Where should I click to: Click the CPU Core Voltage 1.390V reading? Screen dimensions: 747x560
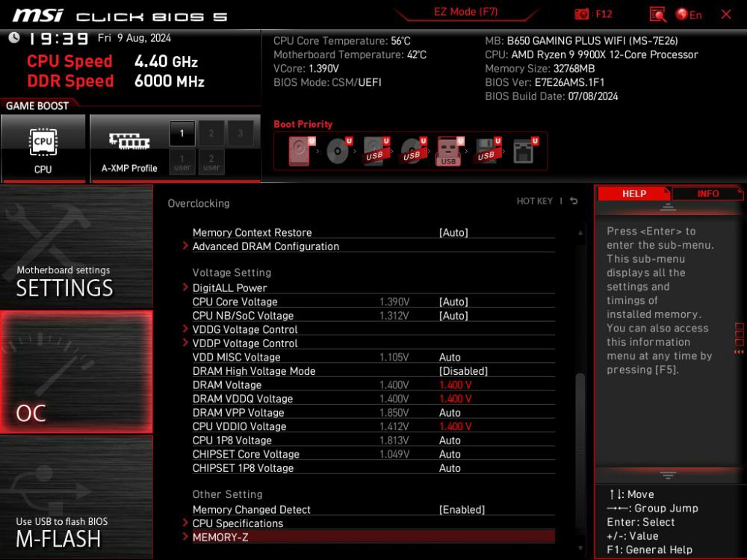coord(394,302)
